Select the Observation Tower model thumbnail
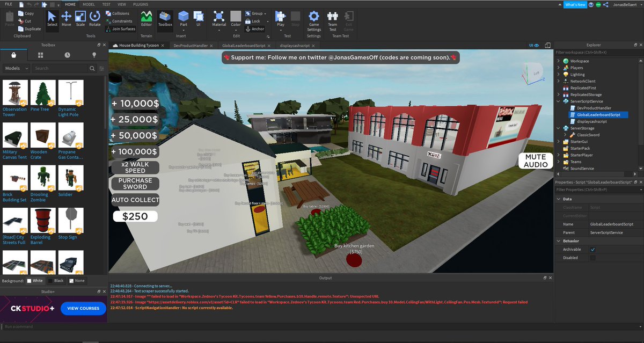This screenshot has width=644, height=343. [x=15, y=92]
